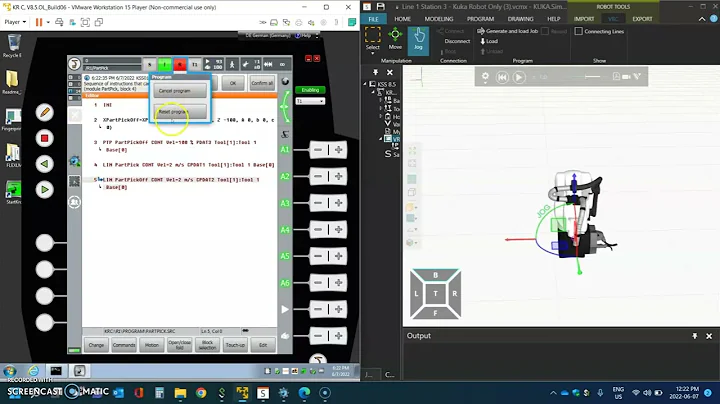This screenshot has height=404, width=720.
Task: Click the A1 axis plus jog key
Action: pyautogui.click(x=338, y=150)
